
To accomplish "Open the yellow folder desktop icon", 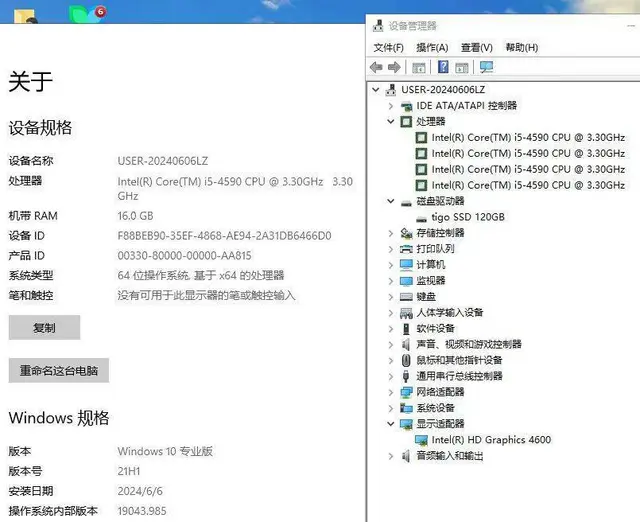I will point(25,16).
